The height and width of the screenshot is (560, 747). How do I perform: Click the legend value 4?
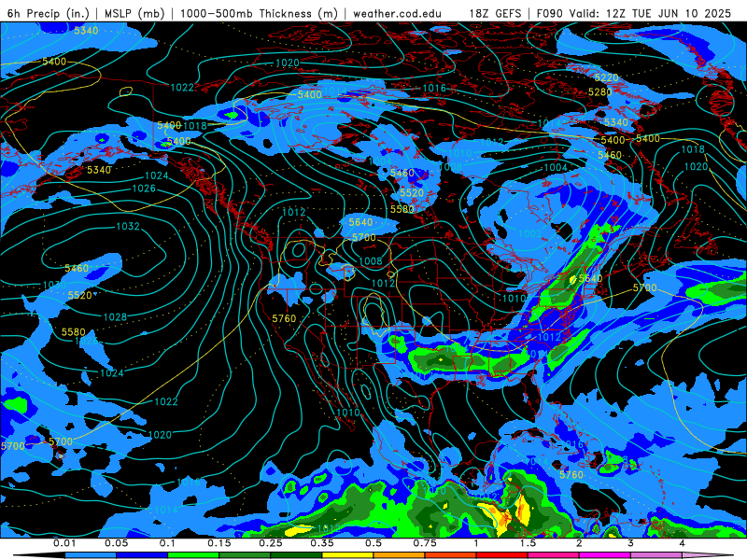click(683, 543)
